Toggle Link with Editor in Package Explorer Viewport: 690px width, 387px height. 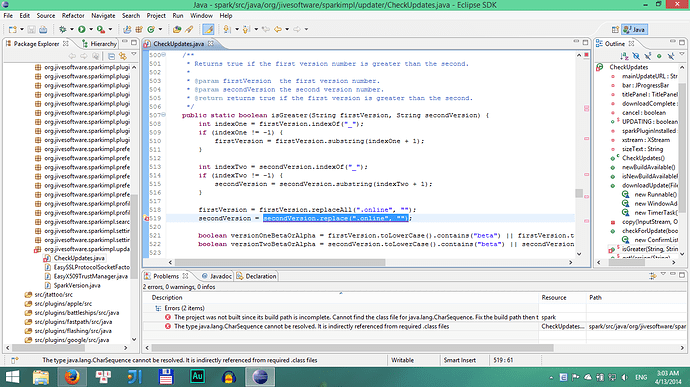[x=123, y=56]
